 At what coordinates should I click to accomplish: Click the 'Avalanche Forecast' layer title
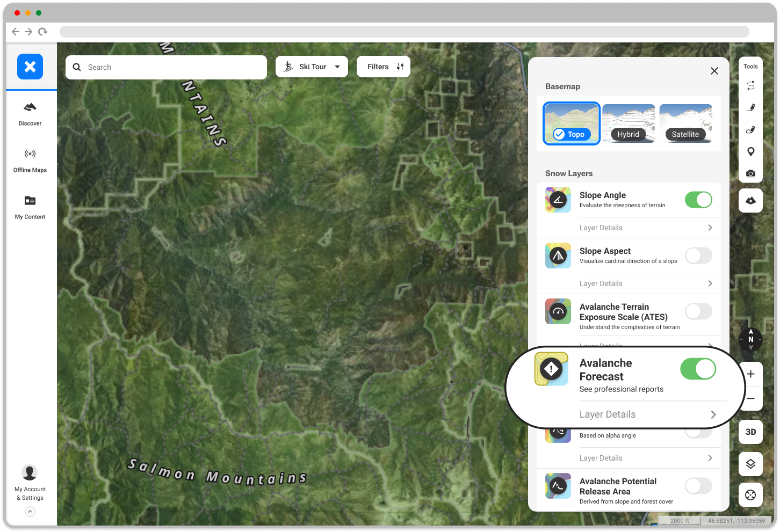pos(605,370)
